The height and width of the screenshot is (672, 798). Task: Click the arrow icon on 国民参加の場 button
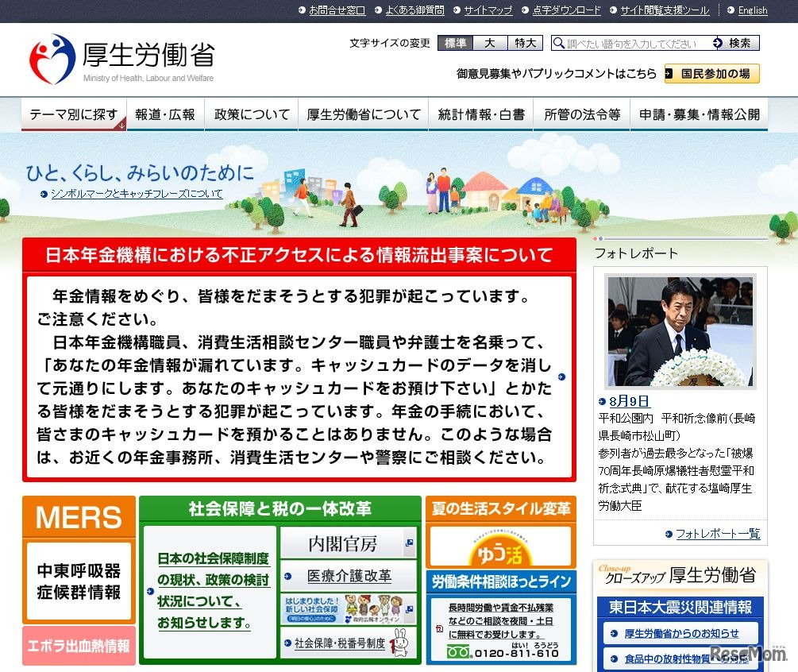click(669, 74)
